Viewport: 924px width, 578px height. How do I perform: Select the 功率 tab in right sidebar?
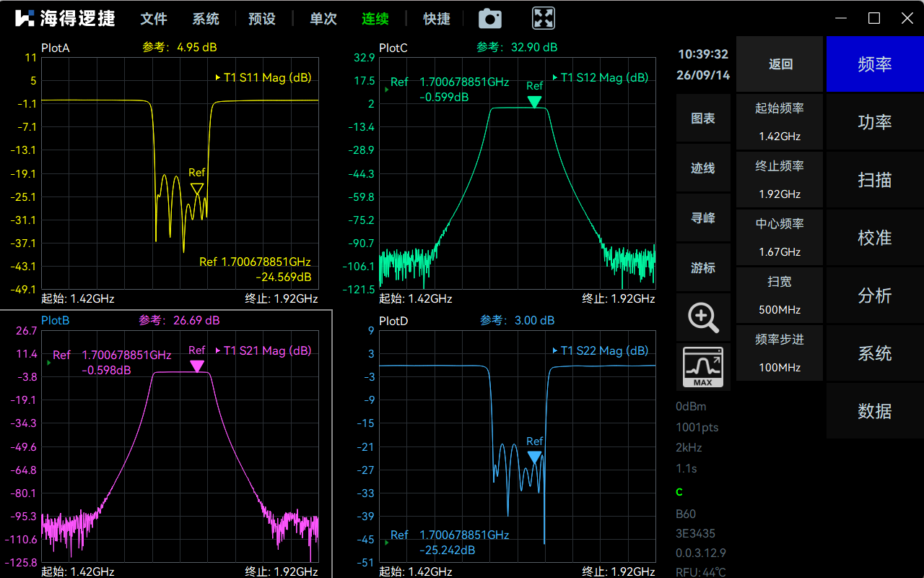coord(875,122)
